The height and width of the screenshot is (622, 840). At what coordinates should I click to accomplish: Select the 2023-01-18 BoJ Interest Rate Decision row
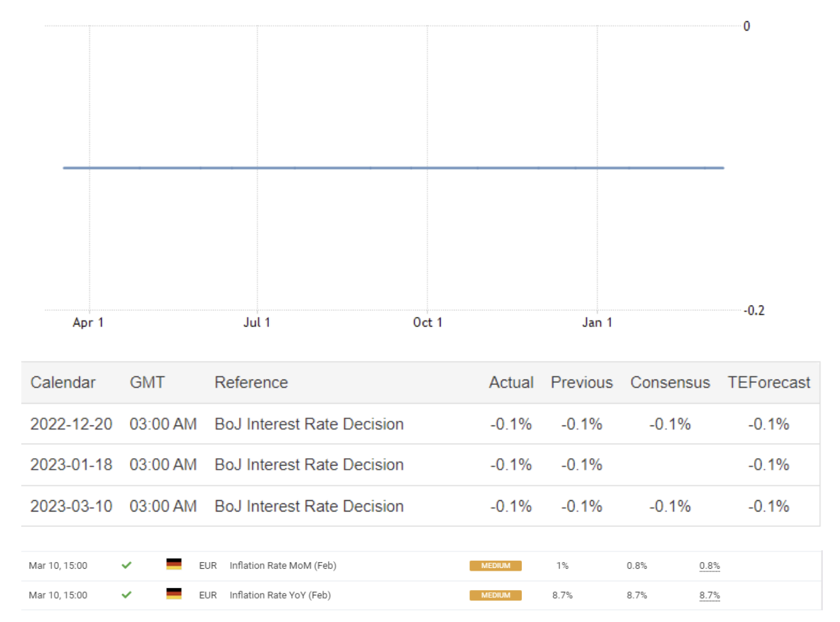click(x=308, y=465)
